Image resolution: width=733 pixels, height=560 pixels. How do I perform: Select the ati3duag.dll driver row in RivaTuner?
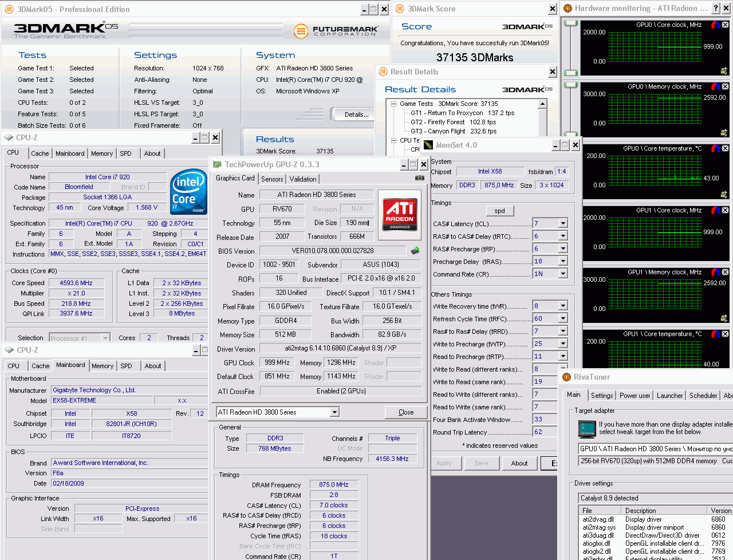point(656,535)
